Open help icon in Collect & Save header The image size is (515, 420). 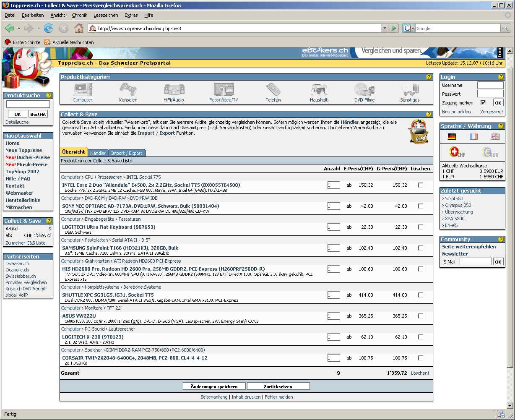(429, 114)
